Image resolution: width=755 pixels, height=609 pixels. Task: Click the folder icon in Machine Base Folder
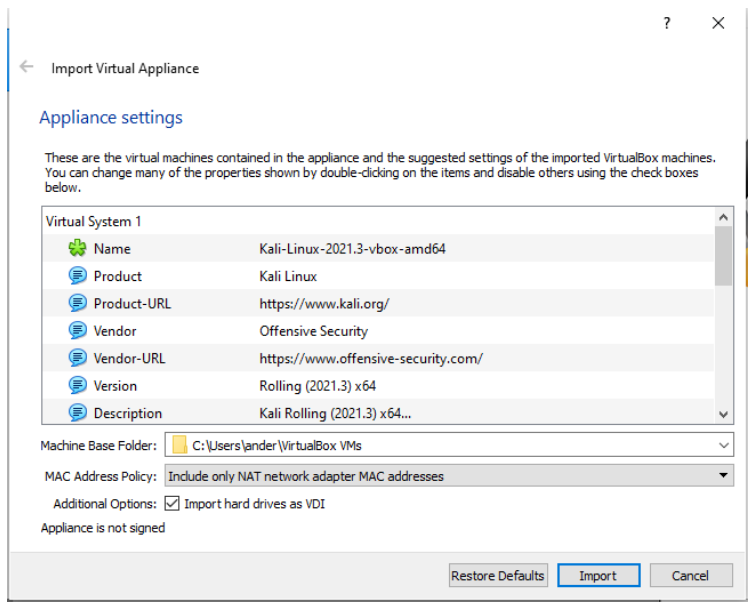coord(180,445)
